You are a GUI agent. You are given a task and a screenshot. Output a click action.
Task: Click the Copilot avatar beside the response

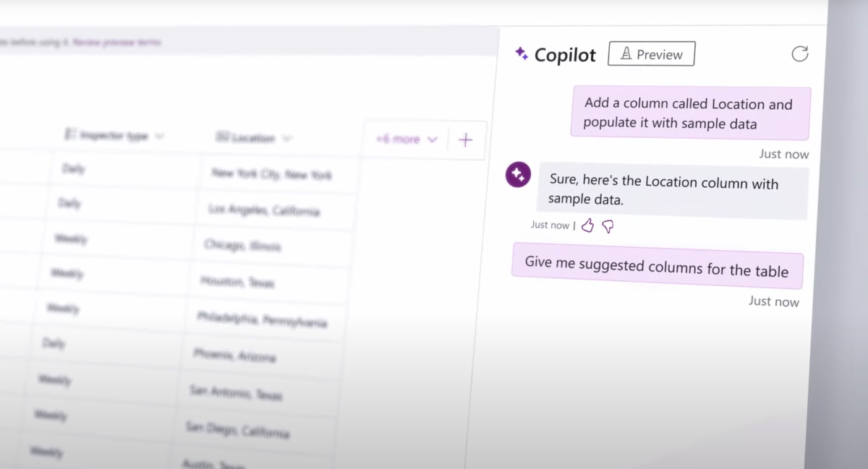point(517,174)
